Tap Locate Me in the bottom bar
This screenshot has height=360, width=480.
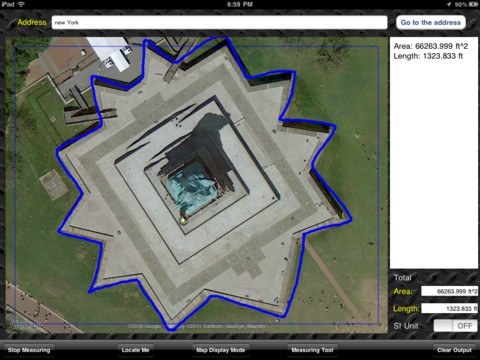(135, 350)
